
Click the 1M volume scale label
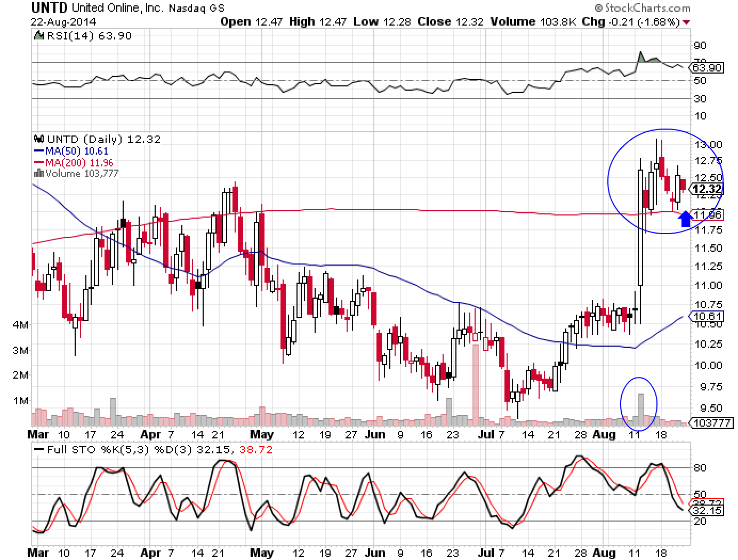pyautogui.click(x=21, y=401)
